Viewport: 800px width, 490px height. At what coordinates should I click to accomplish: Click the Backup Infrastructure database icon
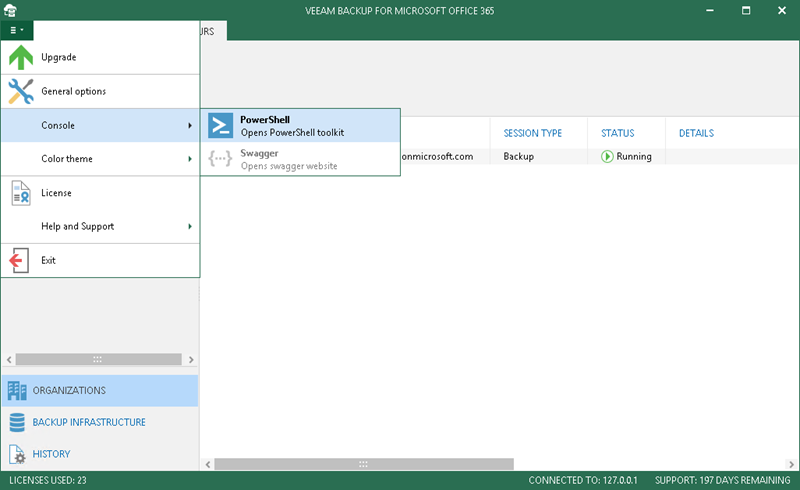pos(17,422)
